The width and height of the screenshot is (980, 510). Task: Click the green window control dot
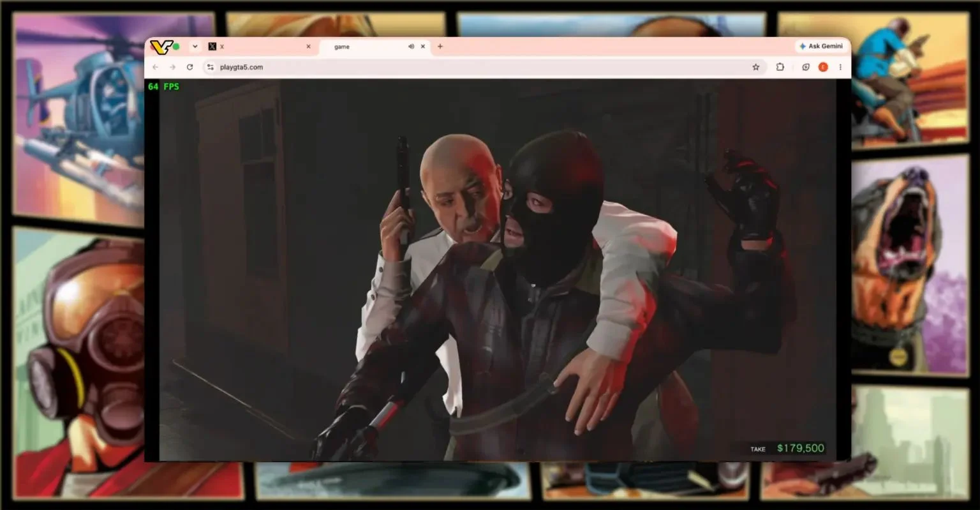click(176, 47)
